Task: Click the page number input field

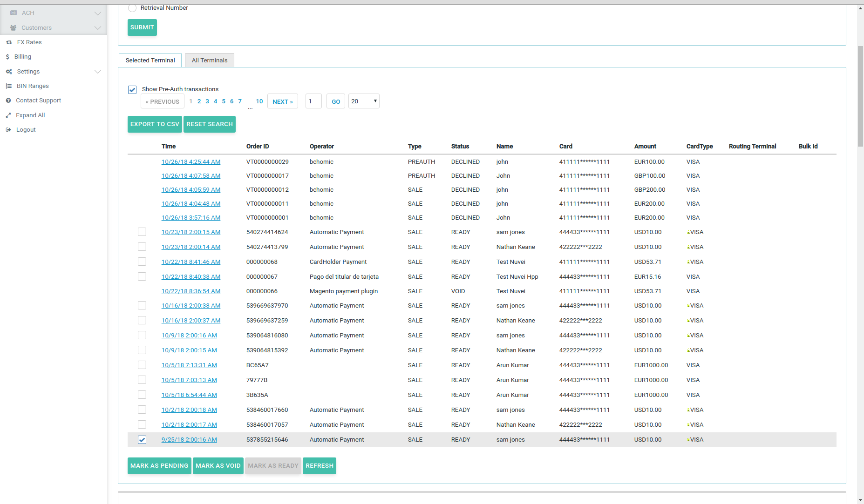Action: coord(313,101)
